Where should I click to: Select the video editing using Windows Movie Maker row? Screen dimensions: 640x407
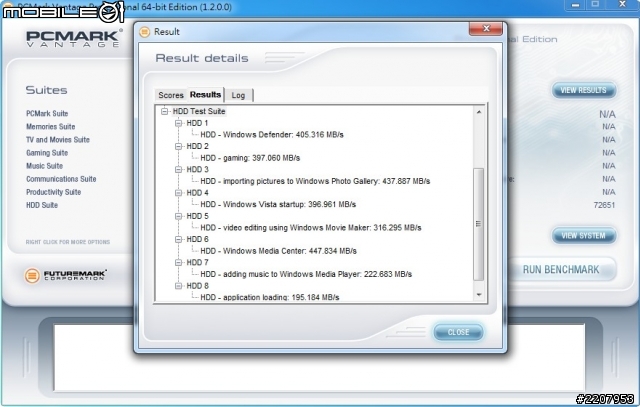311,228
